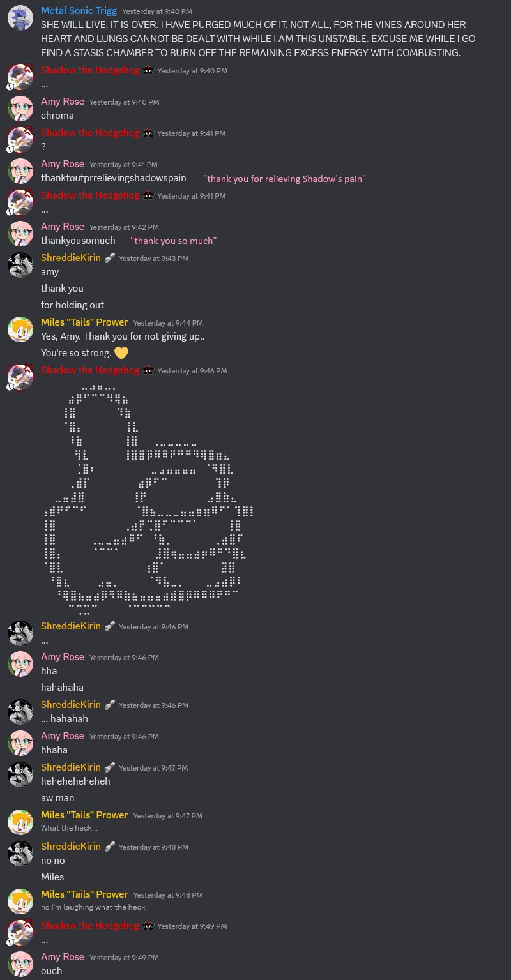Screen dimensions: 511x980
Task: Open Amy Rose's avatar beside the 'hha' message
Action: (20, 663)
